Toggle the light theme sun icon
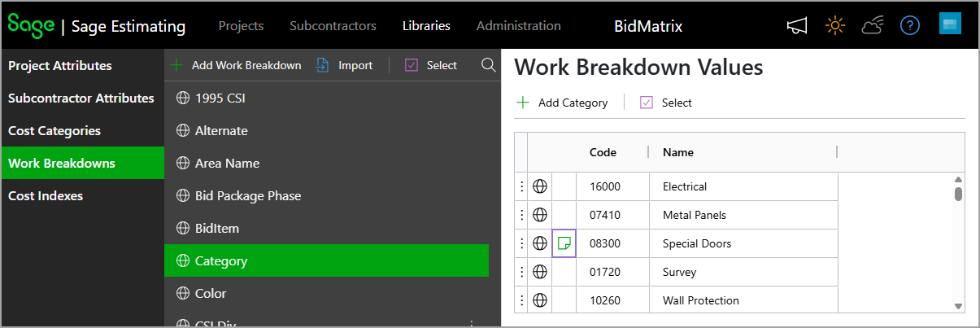Image resolution: width=980 pixels, height=328 pixels. pos(834,26)
